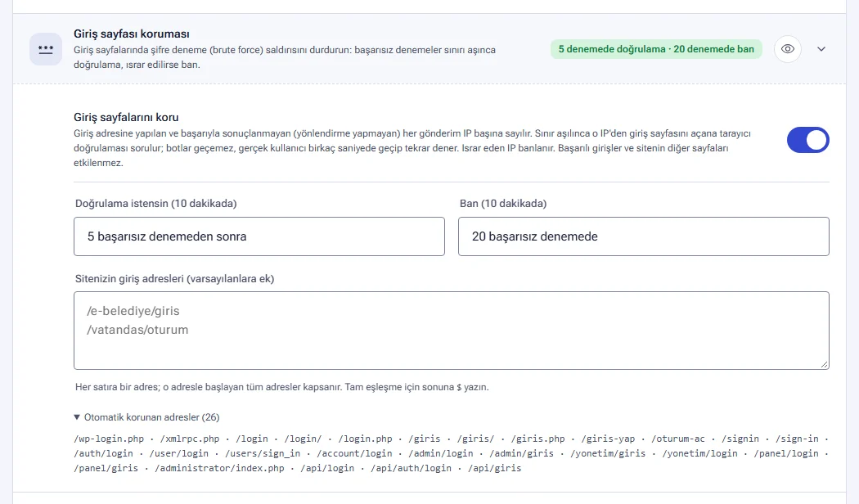This screenshot has height=504, width=859.
Task: Toggle the eye preview button in the header
Action: click(788, 49)
